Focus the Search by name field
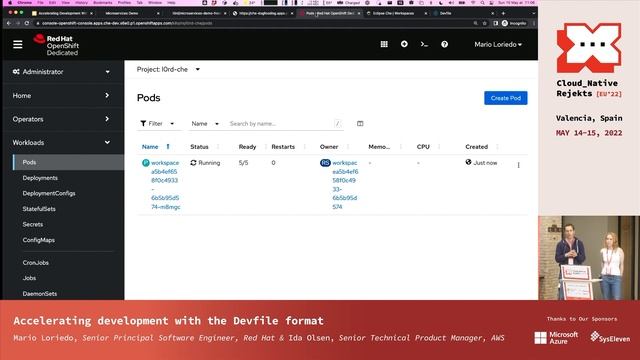The width and height of the screenshot is (640, 360). 285,124
